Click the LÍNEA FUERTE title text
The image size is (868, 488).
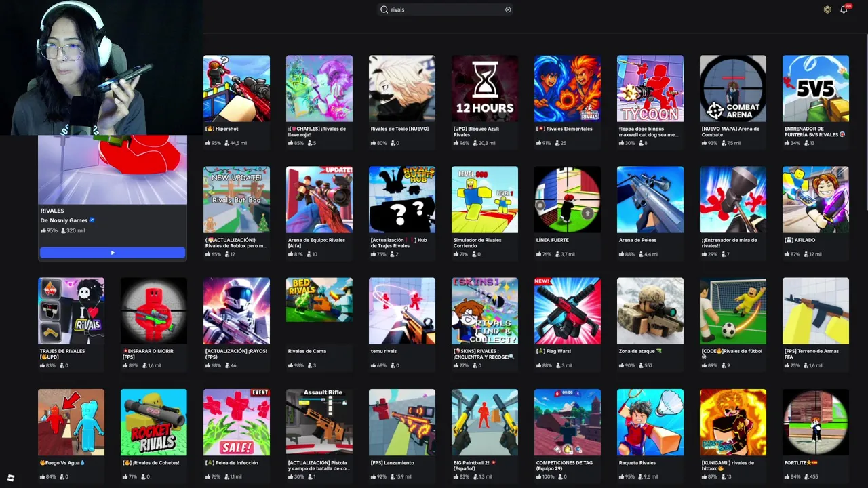click(552, 240)
